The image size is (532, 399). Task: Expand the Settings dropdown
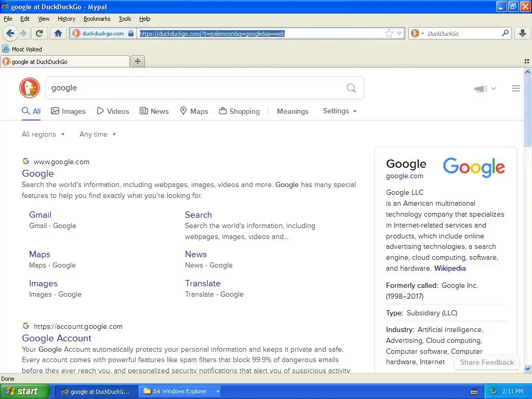[x=340, y=111]
